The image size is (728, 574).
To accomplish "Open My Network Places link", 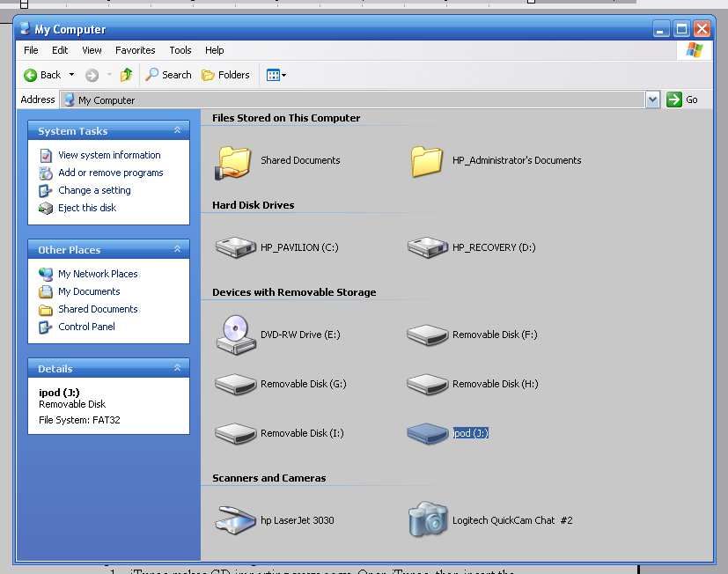I will [98, 274].
